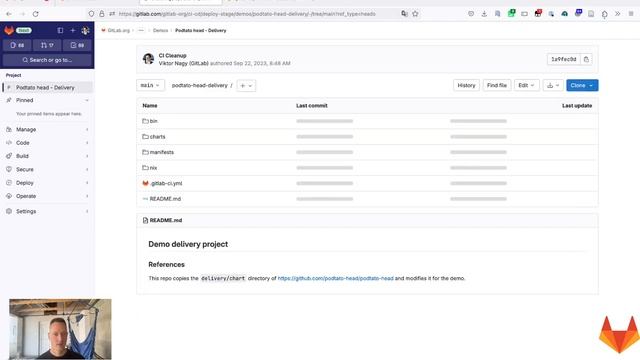Open the .gitlab-ci.yml file
Screen dimensions: 640x360
[166, 183]
